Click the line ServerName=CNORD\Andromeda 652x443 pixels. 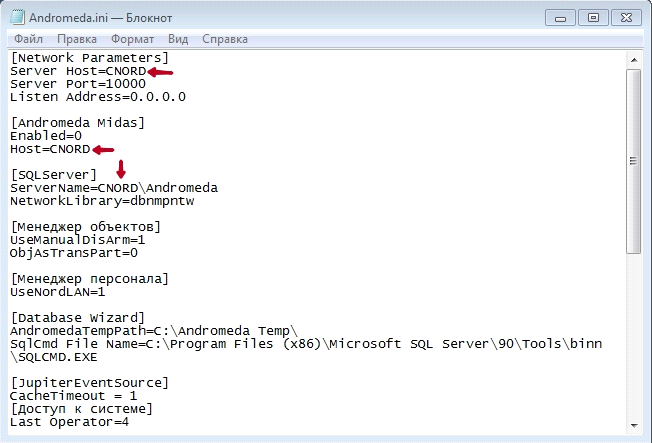114,188
